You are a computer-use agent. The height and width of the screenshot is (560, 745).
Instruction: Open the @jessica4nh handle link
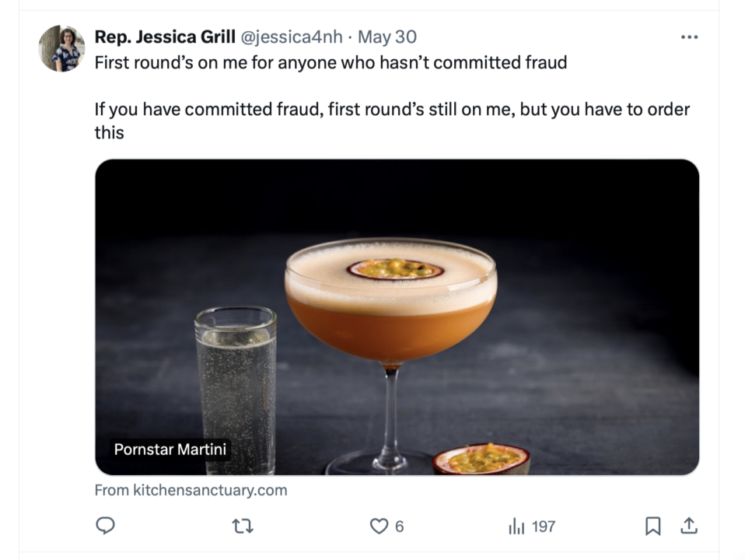pyautogui.click(x=292, y=37)
